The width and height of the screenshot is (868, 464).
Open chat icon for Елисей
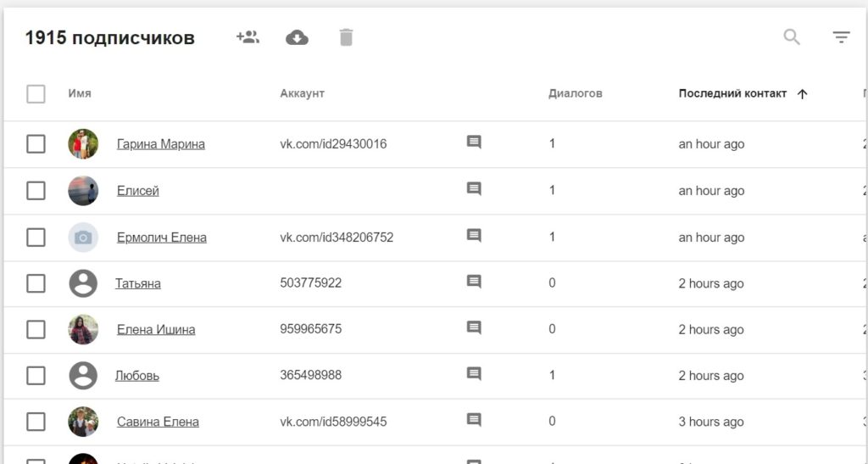click(474, 189)
